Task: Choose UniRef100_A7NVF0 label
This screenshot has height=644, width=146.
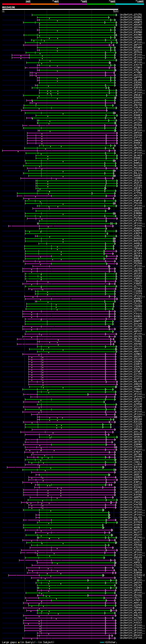Action: coord(131,600)
